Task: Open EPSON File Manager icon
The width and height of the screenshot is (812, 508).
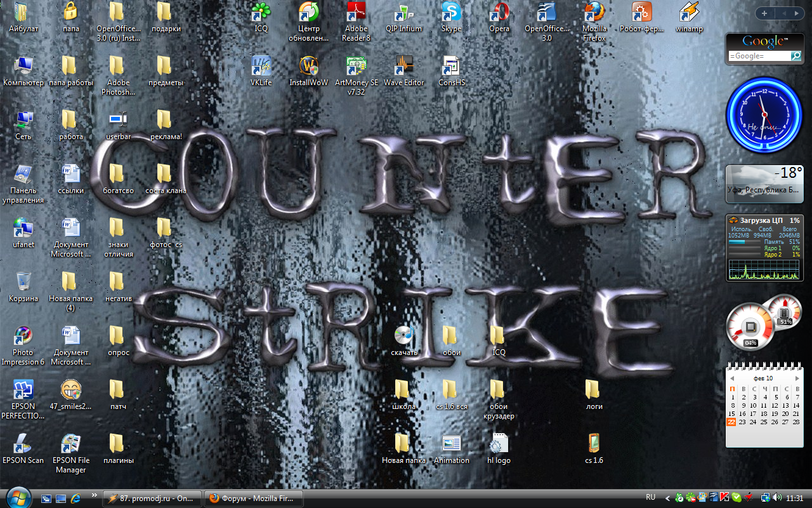Action: pyautogui.click(x=70, y=443)
